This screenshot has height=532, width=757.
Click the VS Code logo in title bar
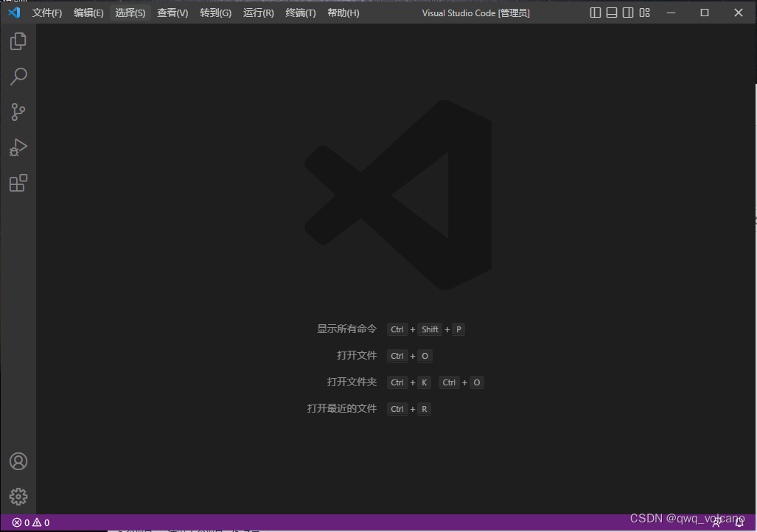tap(14, 13)
